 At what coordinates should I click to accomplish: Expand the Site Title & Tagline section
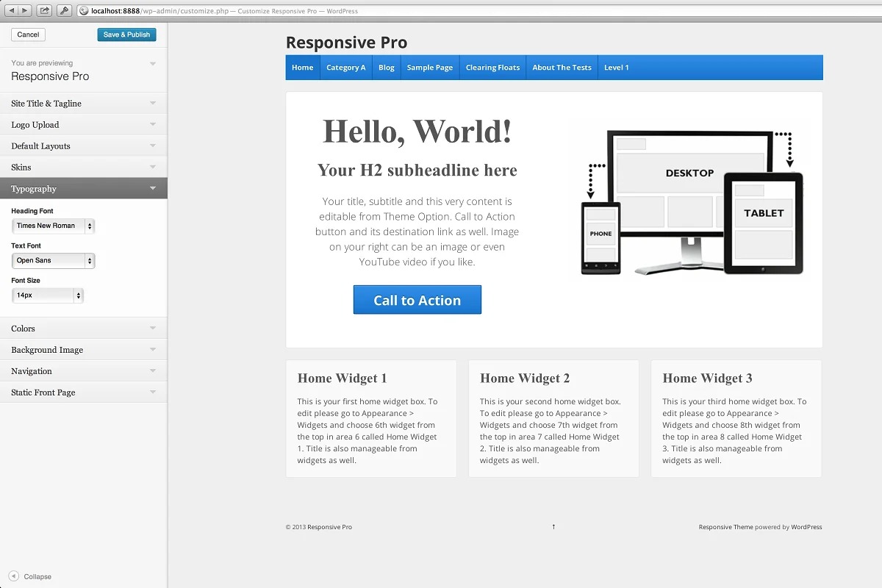[x=83, y=104]
